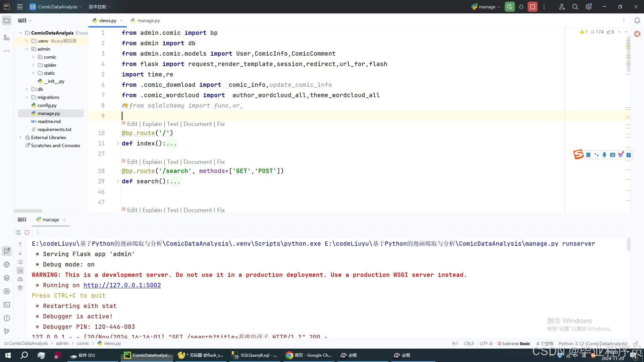Expand the migrations folder

(x=27, y=97)
